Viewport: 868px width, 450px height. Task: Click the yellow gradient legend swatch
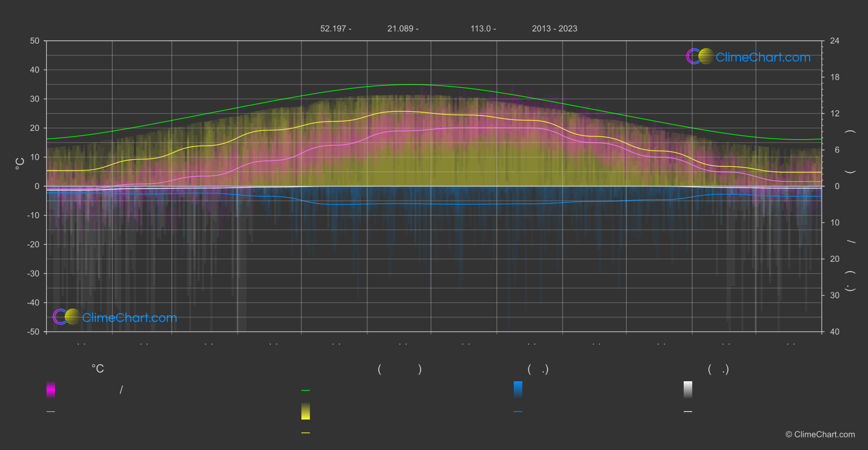click(306, 411)
